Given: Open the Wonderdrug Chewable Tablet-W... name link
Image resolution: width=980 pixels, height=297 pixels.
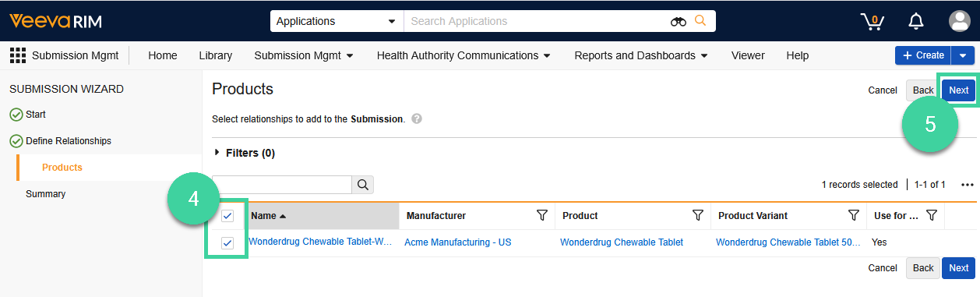Looking at the screenshot, I should tap(320, 242).
